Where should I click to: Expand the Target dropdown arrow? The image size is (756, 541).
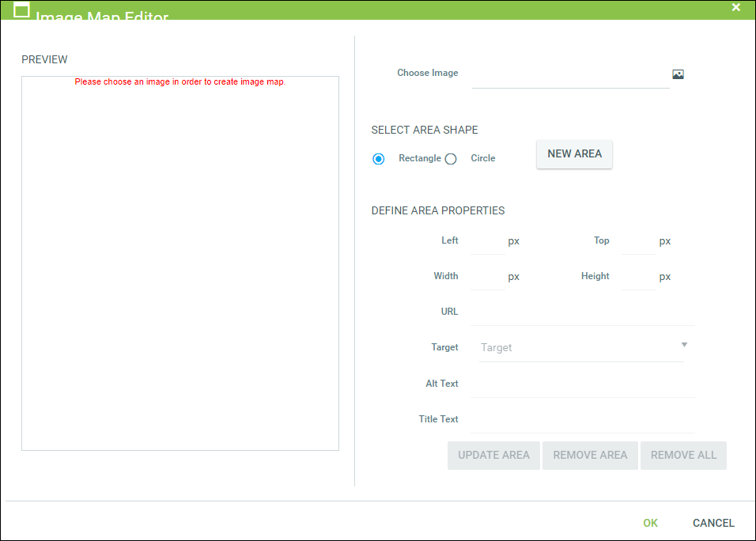point(684,345)
